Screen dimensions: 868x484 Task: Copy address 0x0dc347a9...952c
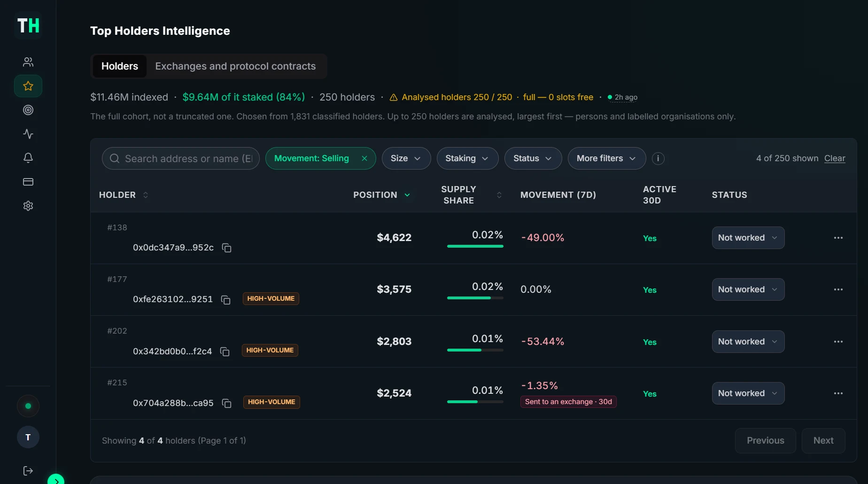(x=226, y=248)
